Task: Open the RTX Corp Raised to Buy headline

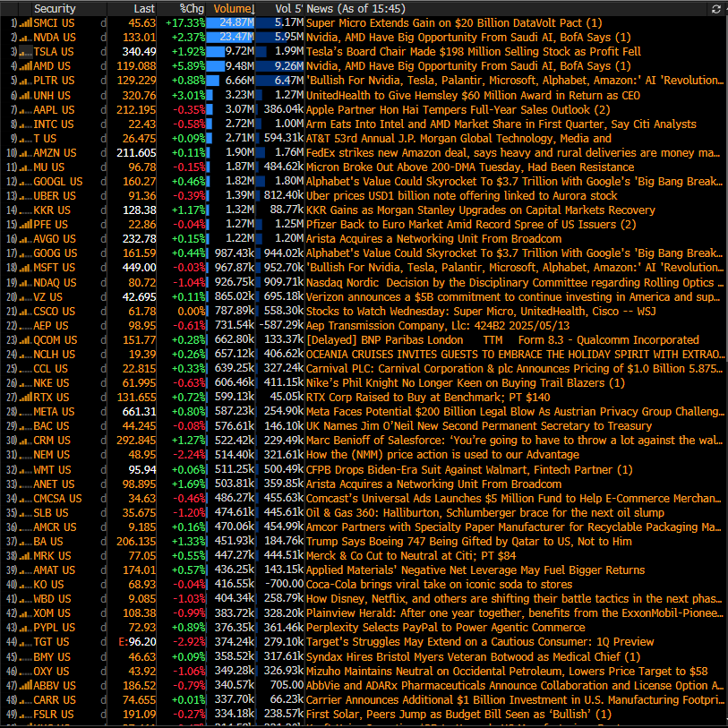Action: coord(428,398)
